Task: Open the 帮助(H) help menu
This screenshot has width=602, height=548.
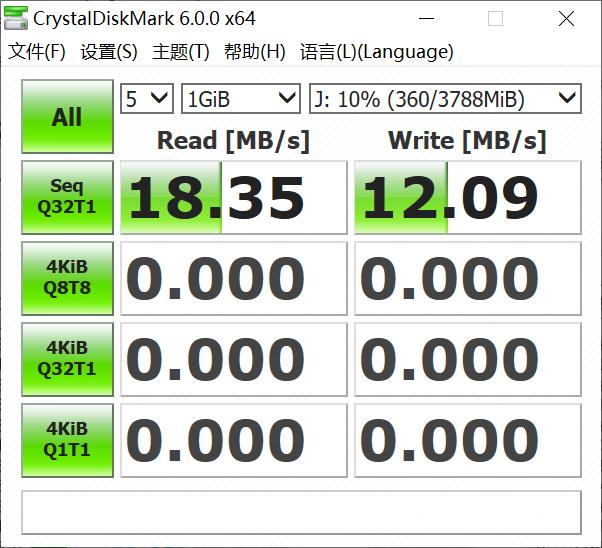Action: tap(255, 52)
